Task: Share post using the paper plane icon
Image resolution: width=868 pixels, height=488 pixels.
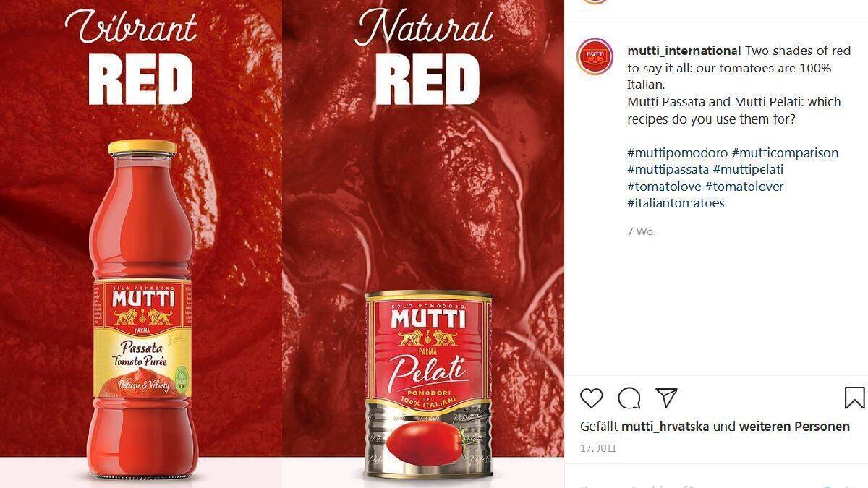Action: (666, 398)
